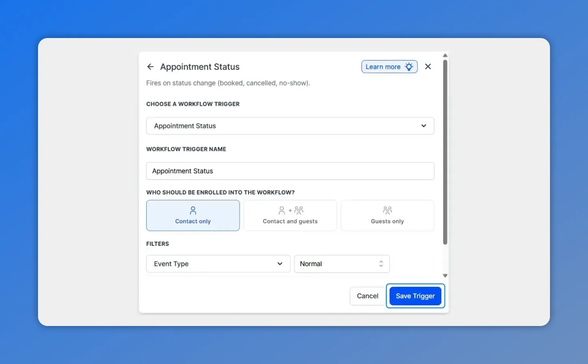Screen dimensions: 588x364
Task: Click the scrollbar's up arrow
Action: pos(445,55)
